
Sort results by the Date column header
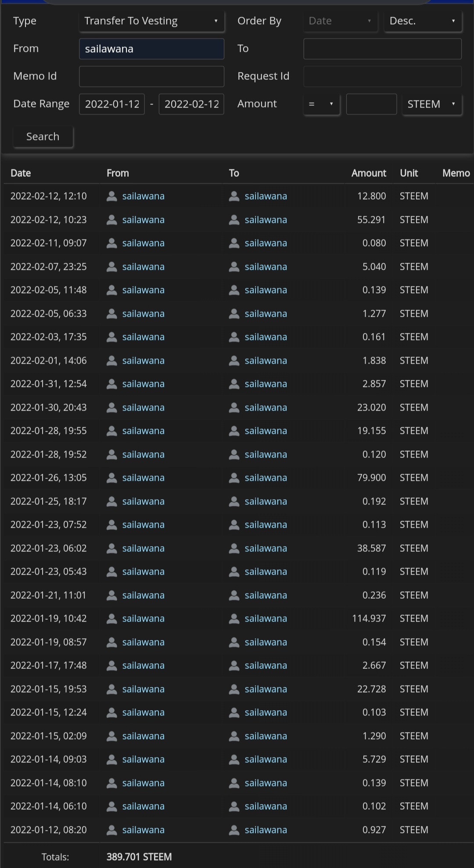coord(21,173)
